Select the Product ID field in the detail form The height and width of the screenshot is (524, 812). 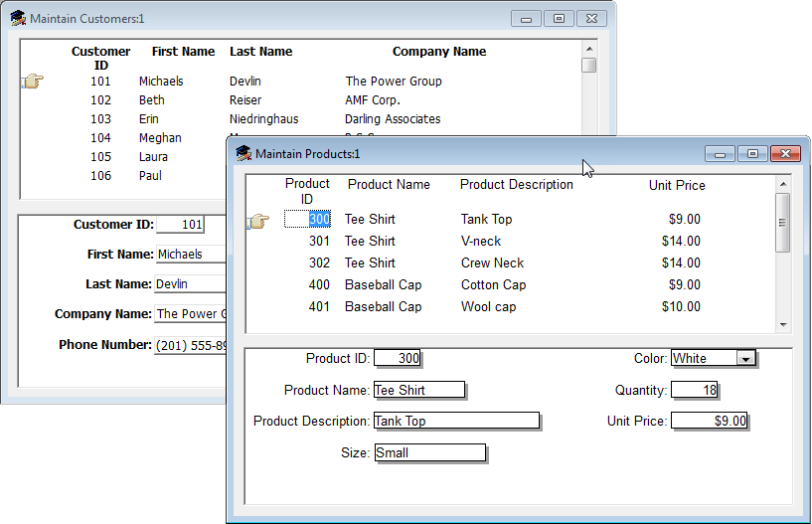[398, 359]
